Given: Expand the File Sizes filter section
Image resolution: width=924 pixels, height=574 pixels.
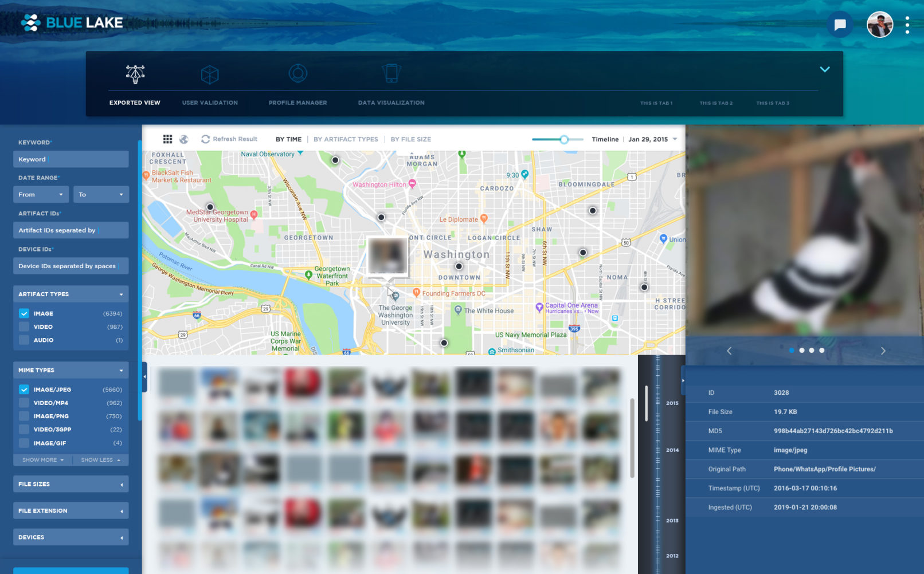Looking at the screenshot, I should [x=71, y=484].
